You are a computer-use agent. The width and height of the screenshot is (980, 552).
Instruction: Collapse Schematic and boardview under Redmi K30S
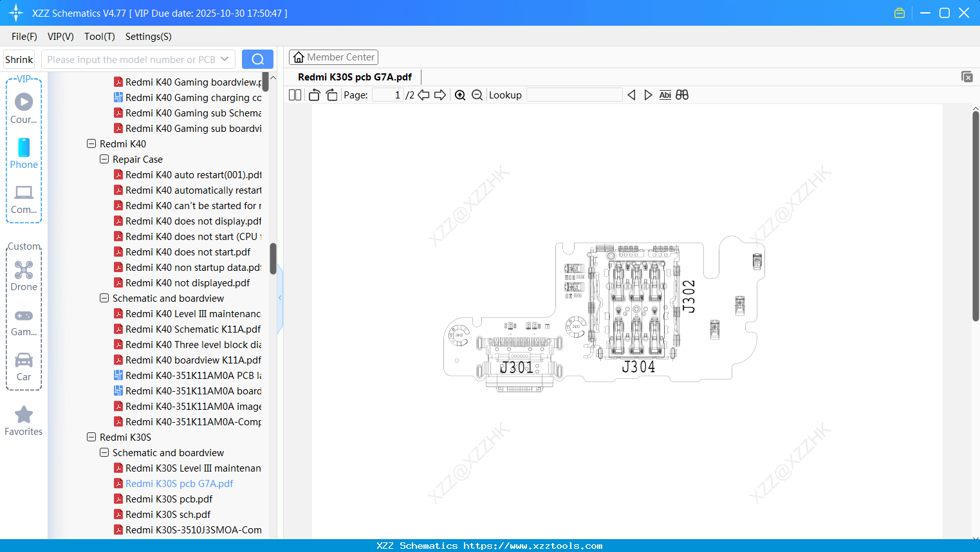pos(104,452)
